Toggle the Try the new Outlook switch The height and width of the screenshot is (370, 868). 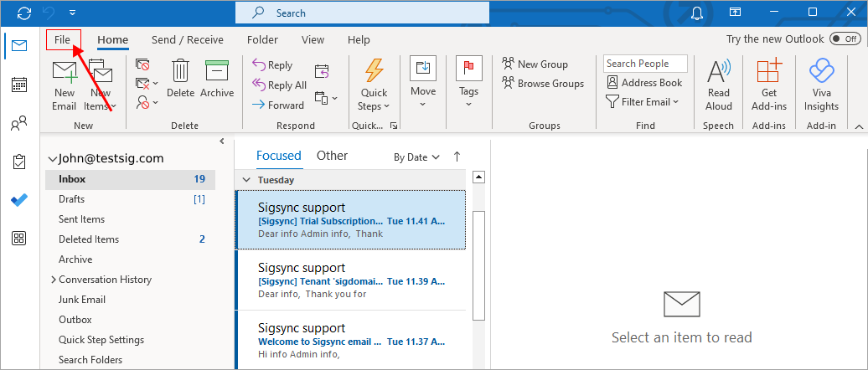[x=844, y=39]
